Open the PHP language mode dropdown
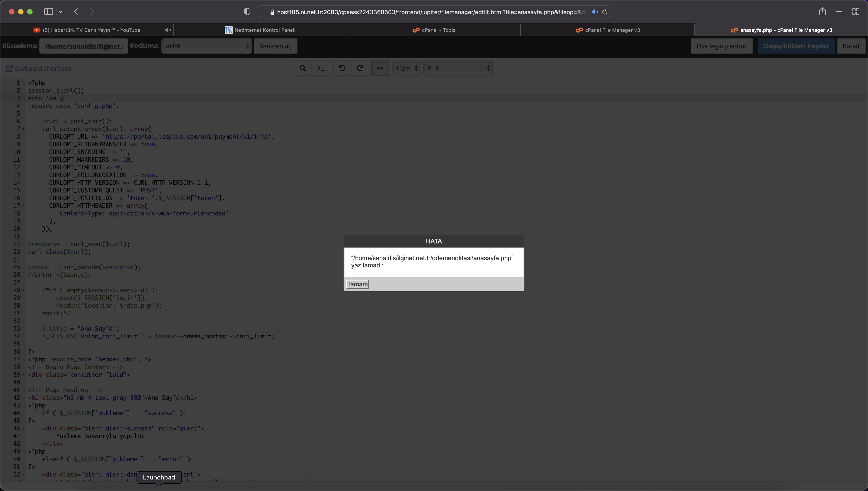This screenshot has height=491, width=868. click(458, 68)
